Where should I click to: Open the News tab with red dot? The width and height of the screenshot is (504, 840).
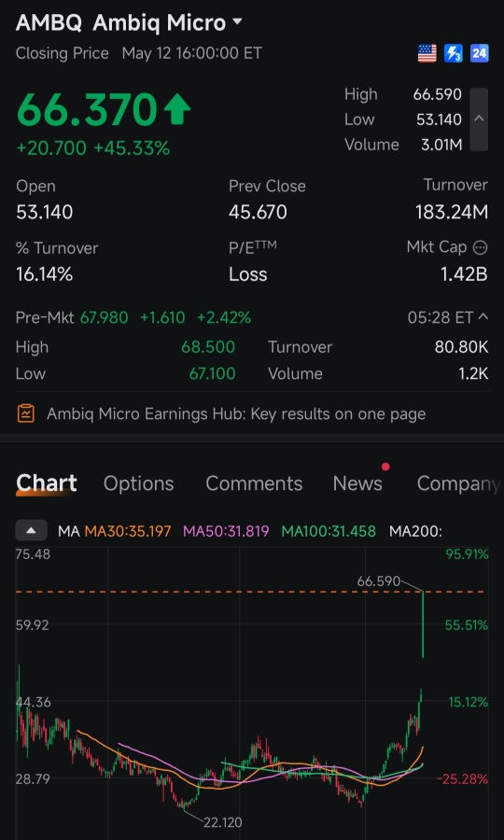click(x=357, y=483)
